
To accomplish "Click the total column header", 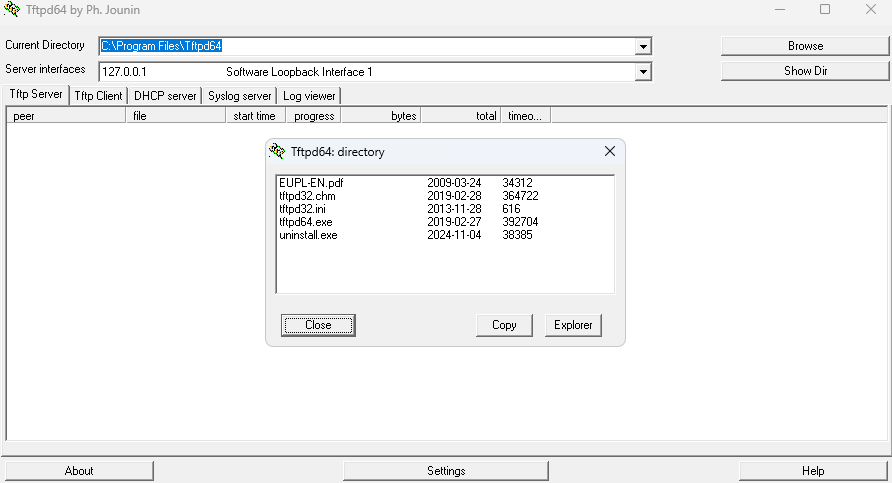I will tap(461, 115).
